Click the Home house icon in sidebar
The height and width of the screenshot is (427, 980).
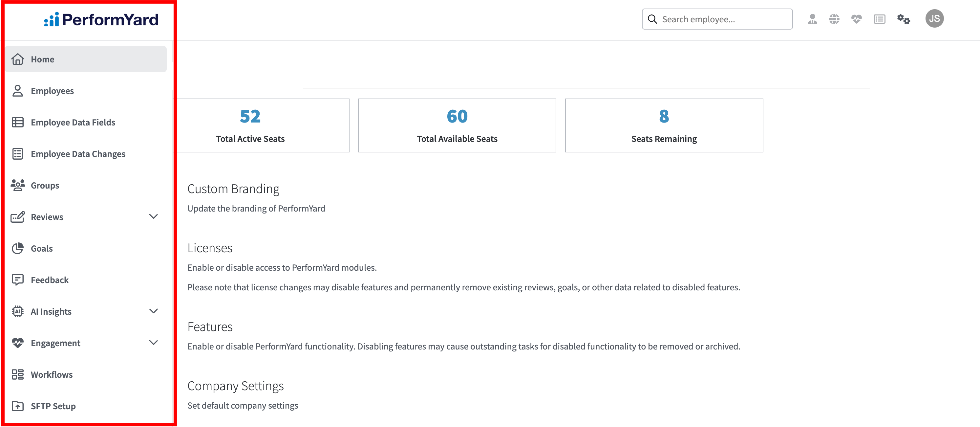pyautogui.click(x=17, y=59)
